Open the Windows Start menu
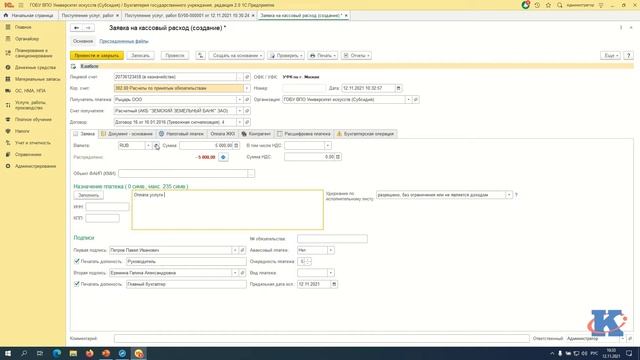640x360 pixels. (x=8, y=353)
